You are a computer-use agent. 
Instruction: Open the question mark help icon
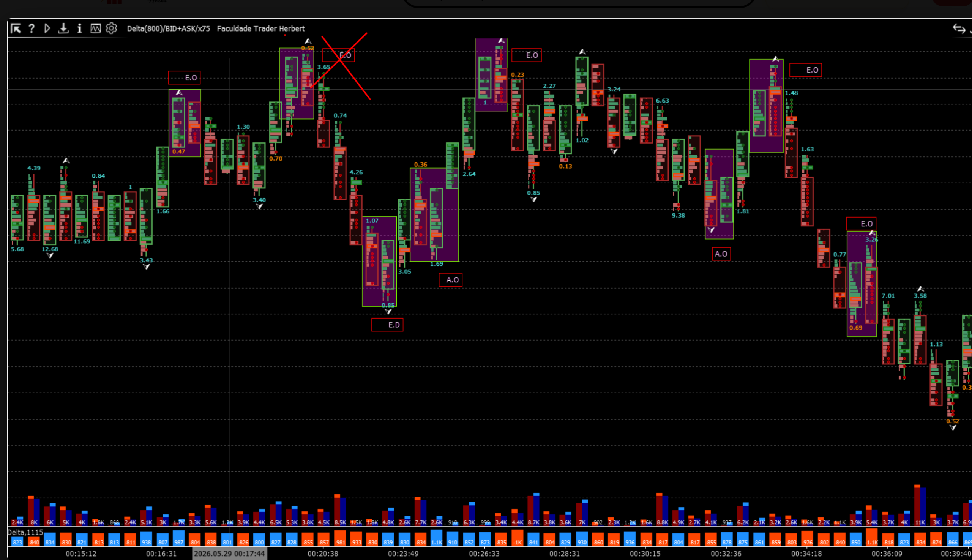point(32,28)
